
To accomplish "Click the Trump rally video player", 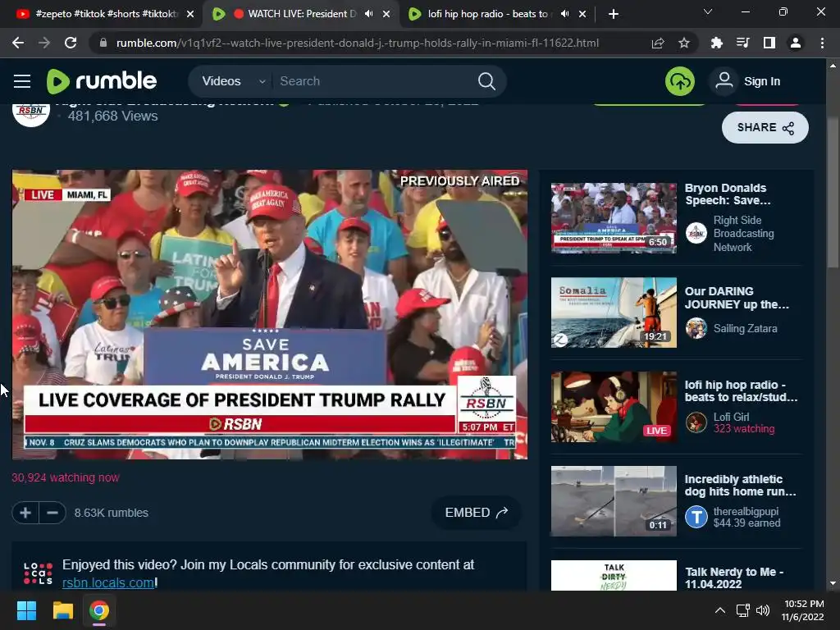I will [269, 314].
